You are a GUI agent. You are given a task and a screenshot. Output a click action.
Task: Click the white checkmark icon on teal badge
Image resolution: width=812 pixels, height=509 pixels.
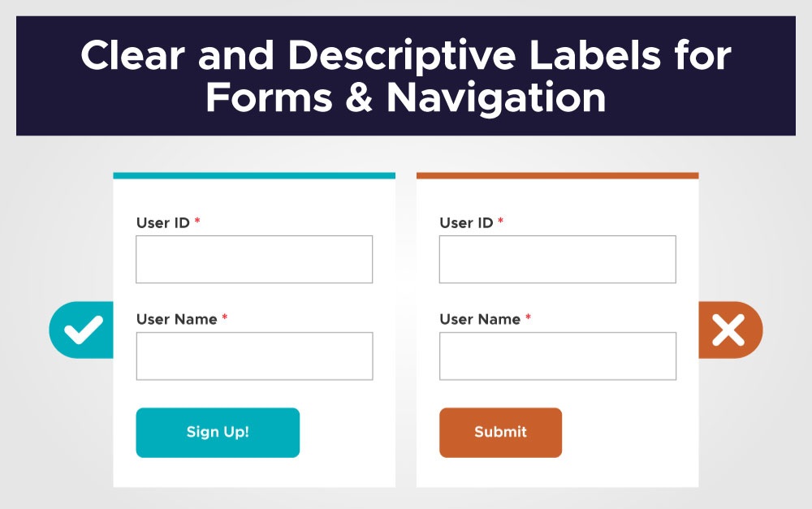coord(84,330)
